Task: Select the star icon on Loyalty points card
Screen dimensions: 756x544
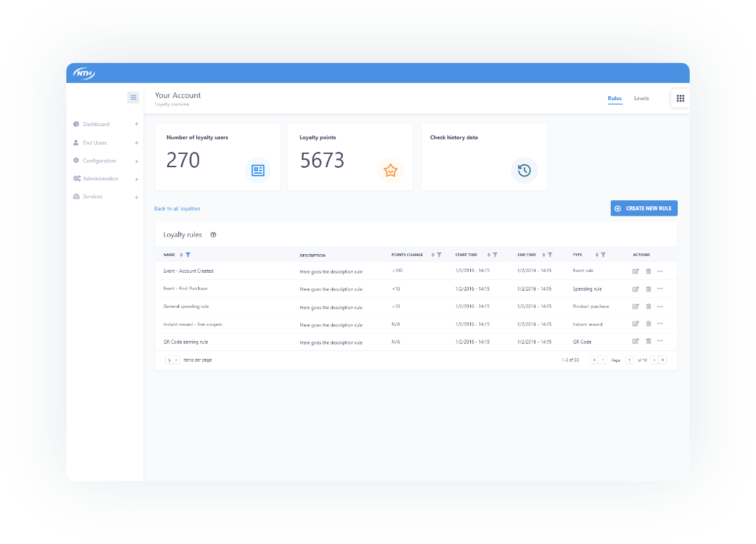Action: (x=391, y=170)
